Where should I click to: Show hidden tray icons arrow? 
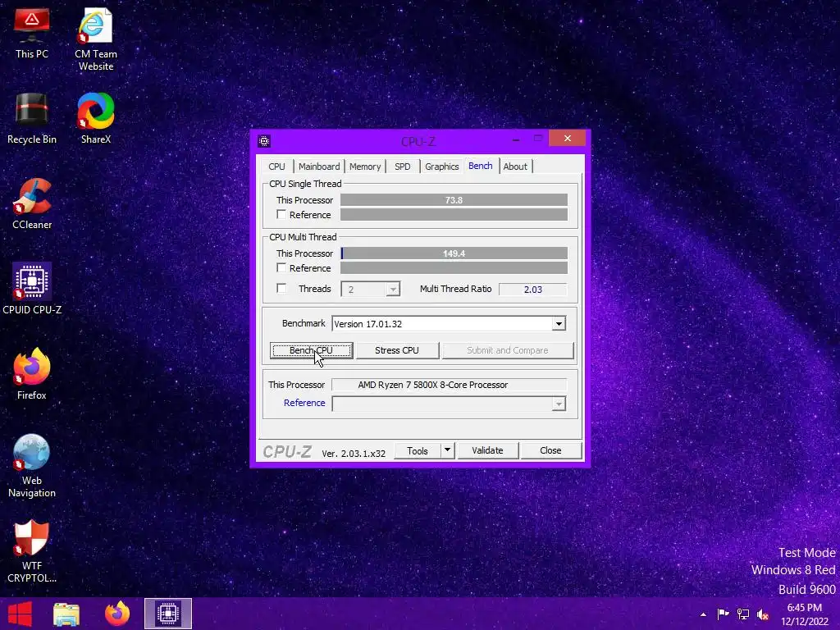point(703,614)
